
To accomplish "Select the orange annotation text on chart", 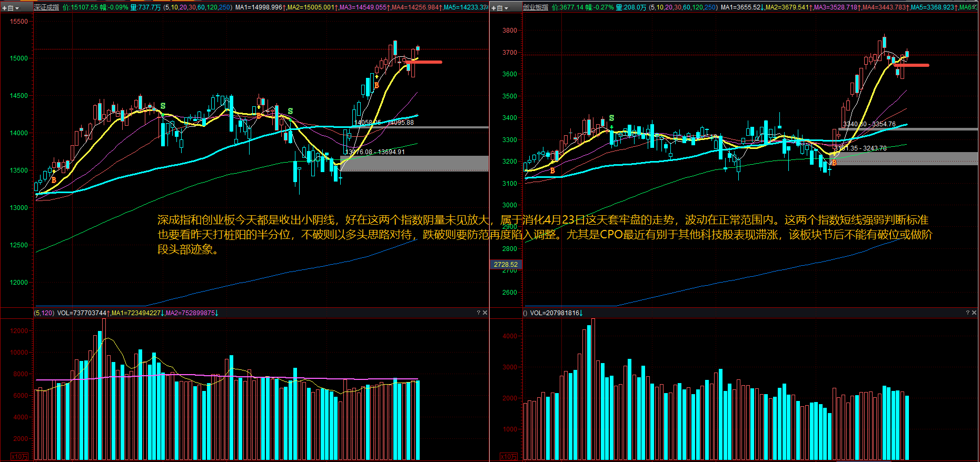I will point(542,234).
